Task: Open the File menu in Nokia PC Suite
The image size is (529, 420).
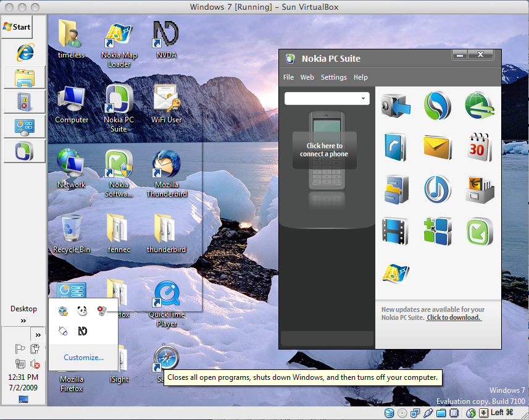Action: pos(288,77)
